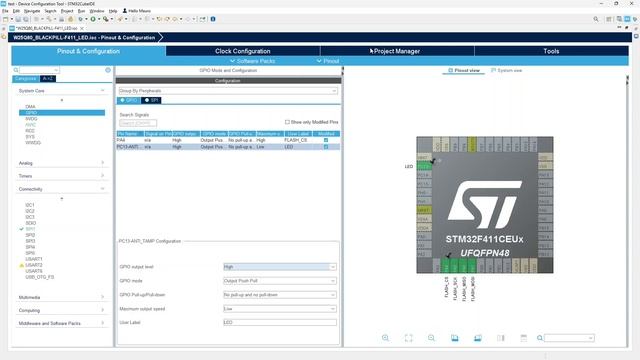640x360 pixels.
Task: Open the Window menu
Action: pyautogui.click(x=97, y=11)
